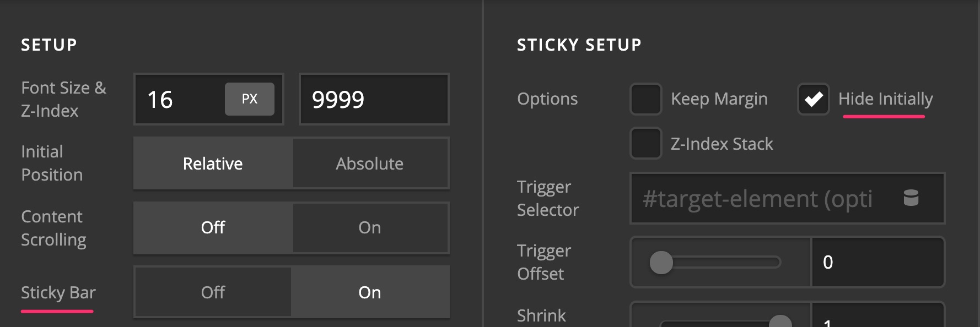
Task: Switch Sticky Bar to On
Action: point(370,292)
